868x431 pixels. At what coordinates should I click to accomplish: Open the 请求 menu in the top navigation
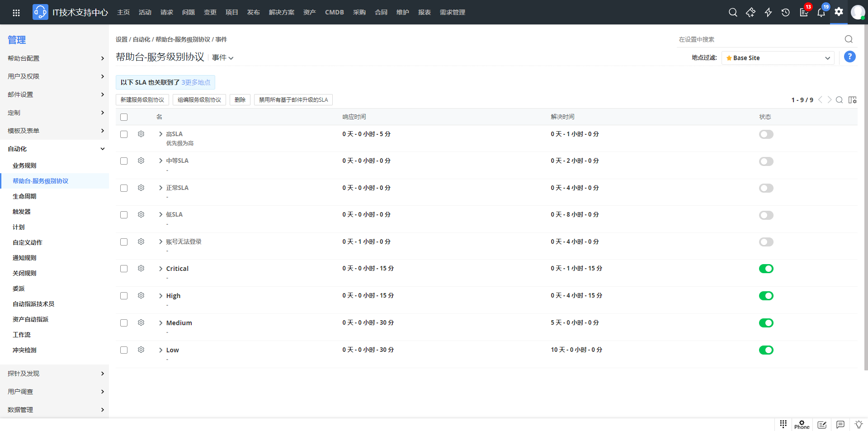point(167,12)
